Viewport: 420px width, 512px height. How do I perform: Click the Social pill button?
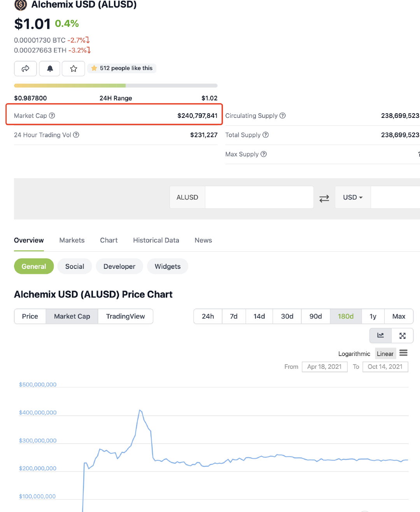(x=75, y=267)
